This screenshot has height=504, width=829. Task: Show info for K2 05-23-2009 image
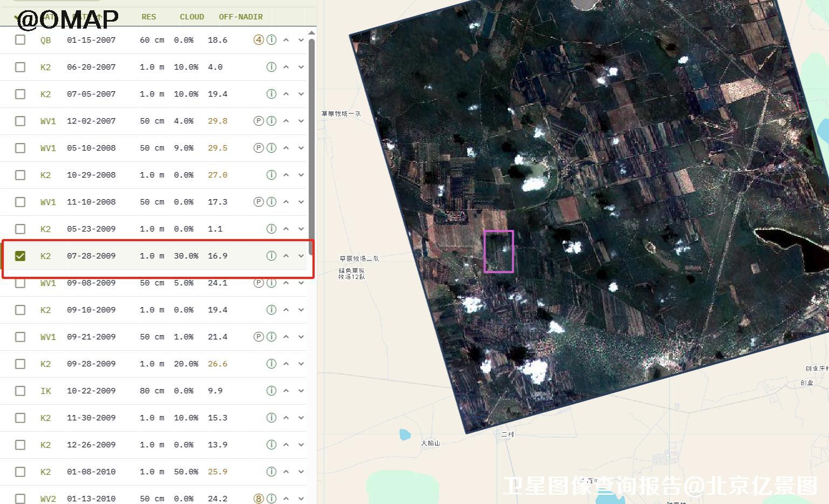point(271,229)
